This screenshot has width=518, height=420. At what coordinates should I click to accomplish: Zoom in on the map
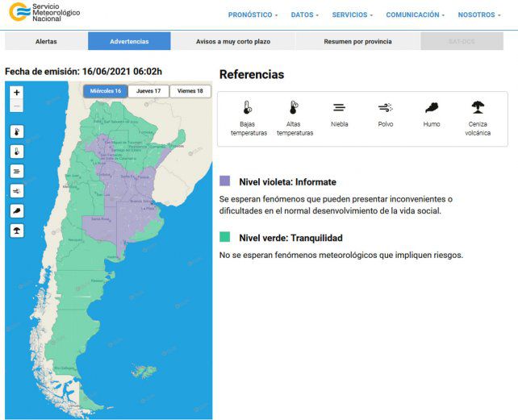coord(17,93)
